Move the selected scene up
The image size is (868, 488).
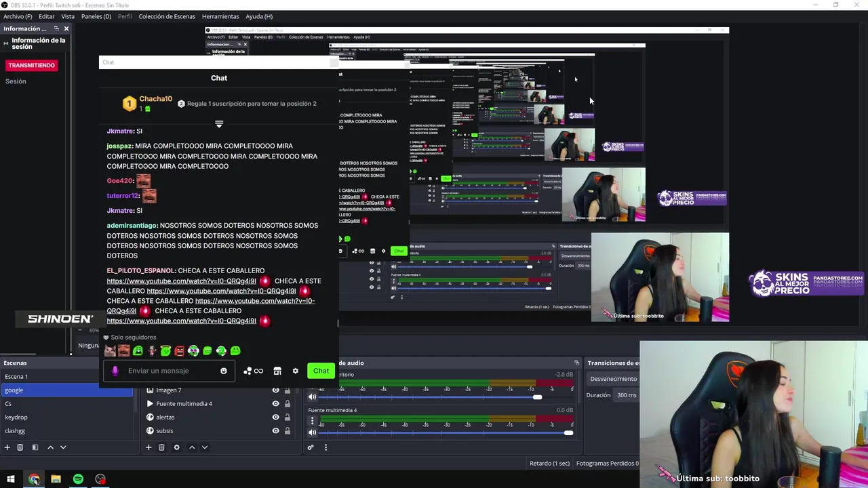50,447
